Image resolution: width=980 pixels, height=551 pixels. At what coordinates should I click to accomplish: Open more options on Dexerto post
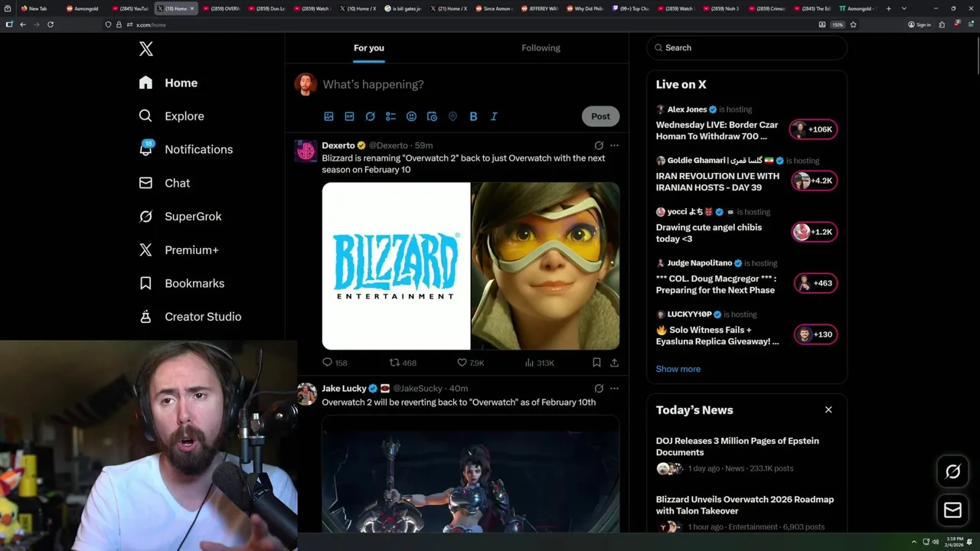pos(614,145)
